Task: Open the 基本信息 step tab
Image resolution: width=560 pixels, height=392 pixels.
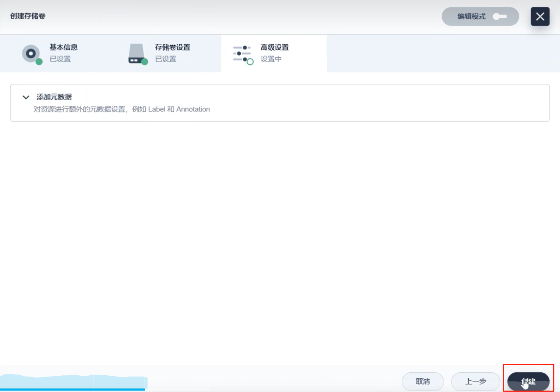Action: (x=58, y=53)
